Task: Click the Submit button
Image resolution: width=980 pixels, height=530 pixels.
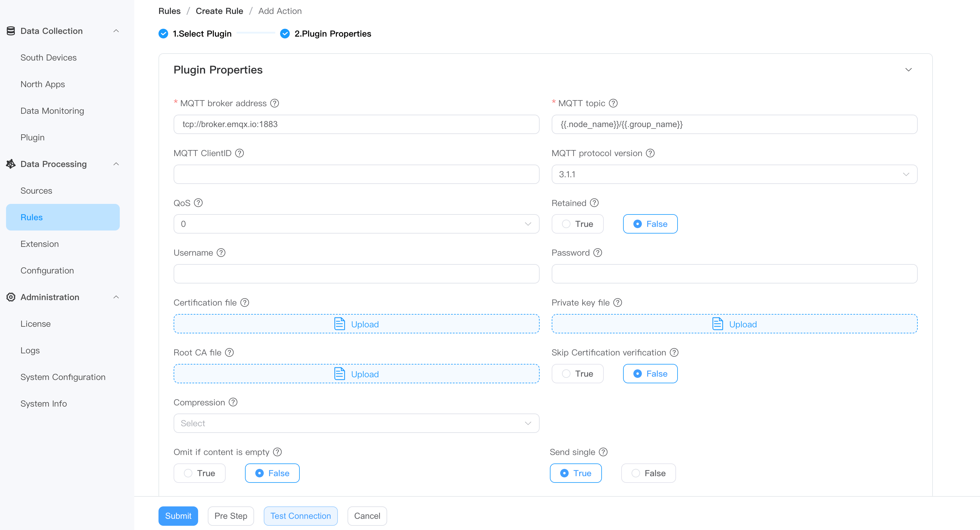Action: click(x=178, y=515)
